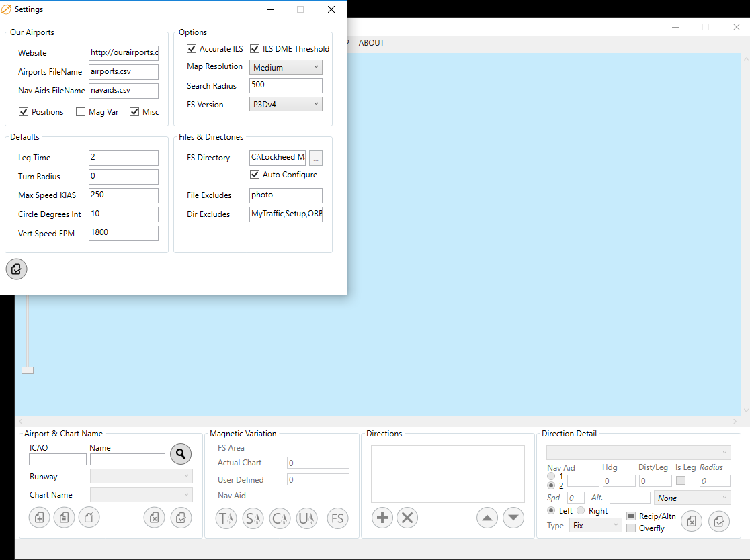Open the Map Resolution dropdown
Screen dimensions: 750x560
(x=286, y=67)
